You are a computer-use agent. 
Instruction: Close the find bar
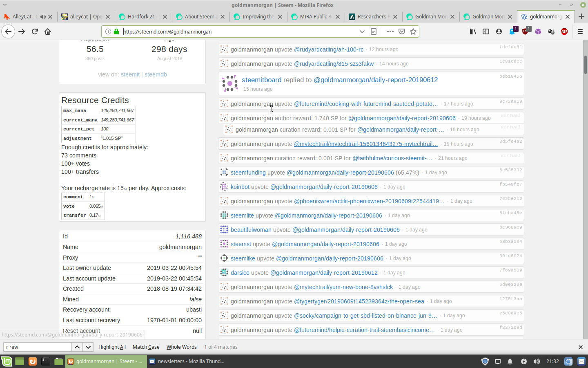580,347
